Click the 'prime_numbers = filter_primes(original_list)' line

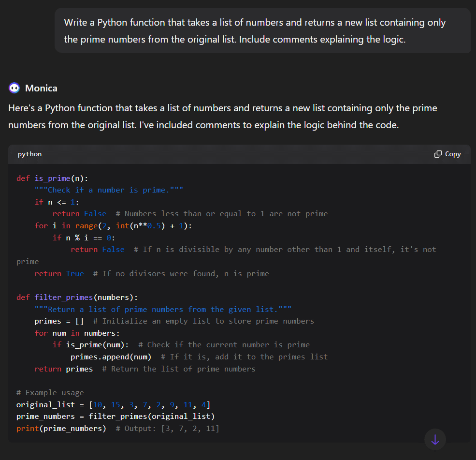pos(115,416)
